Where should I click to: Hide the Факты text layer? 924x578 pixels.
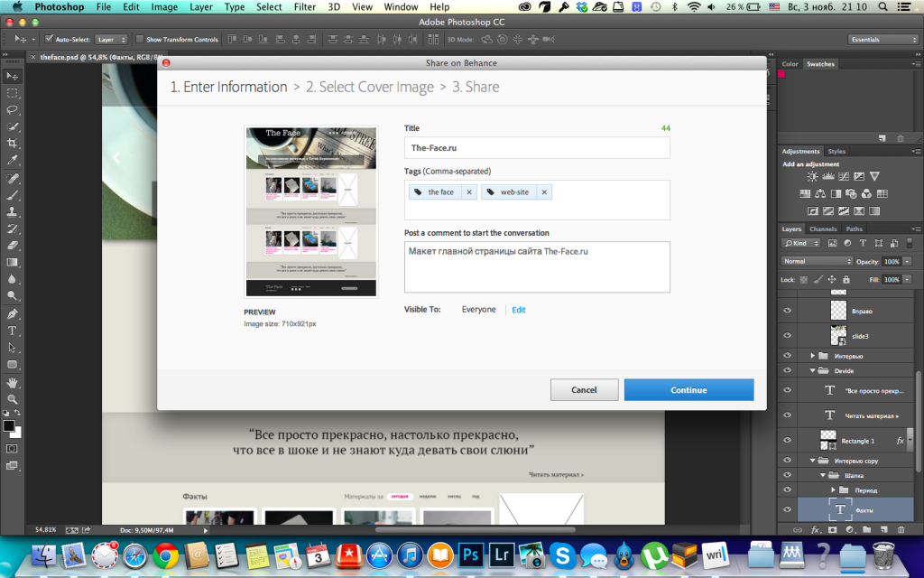click(x=787, y=509)
